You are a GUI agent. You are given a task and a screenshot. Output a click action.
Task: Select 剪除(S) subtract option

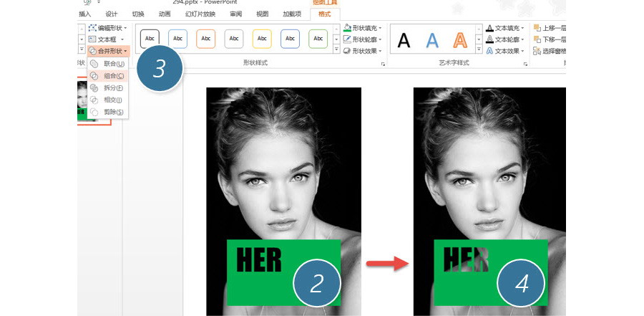click(108, 112)
